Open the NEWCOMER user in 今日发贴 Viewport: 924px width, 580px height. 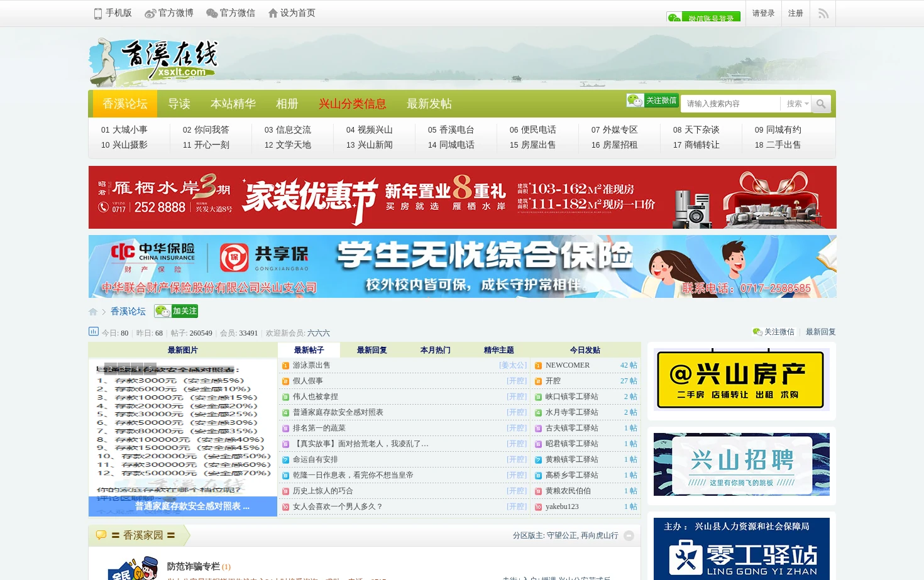(x=568, y=365)
